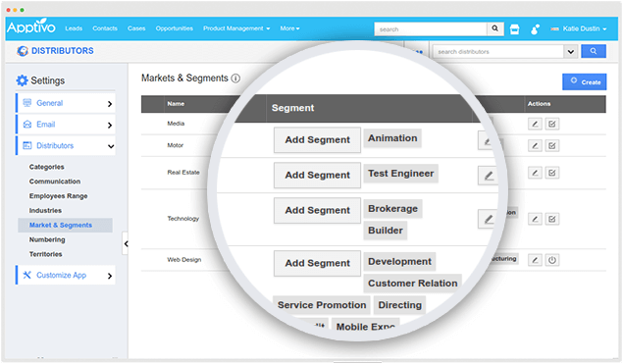623x364 pixels.
Task: Select Market & Segments in the settings list
Action: tap(65, 226)
